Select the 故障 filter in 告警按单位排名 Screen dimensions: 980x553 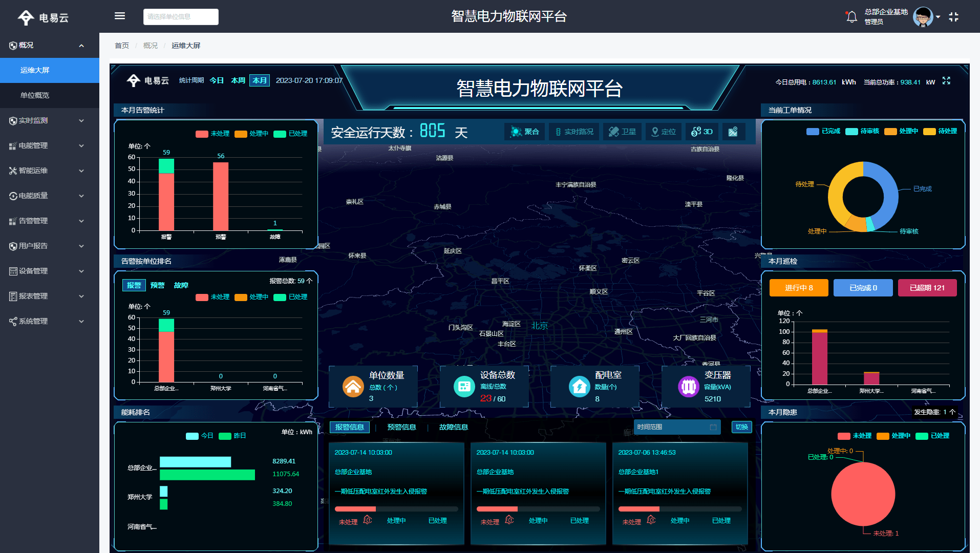pyautogui.click(x=181, y=285)
